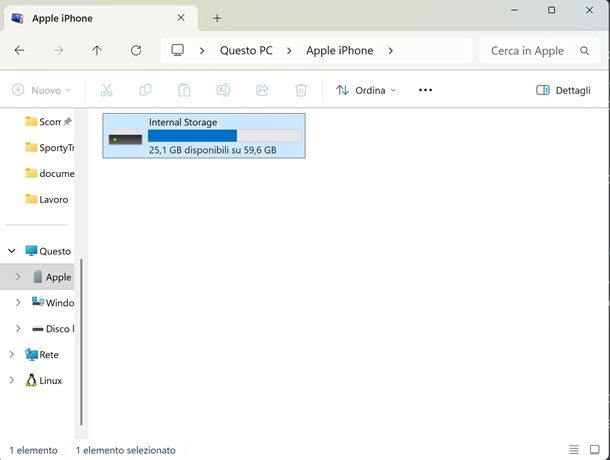610x460 pixels.
Task: Click '1 elemento selezionato' in status bar
Action: (x=126, y=450)
